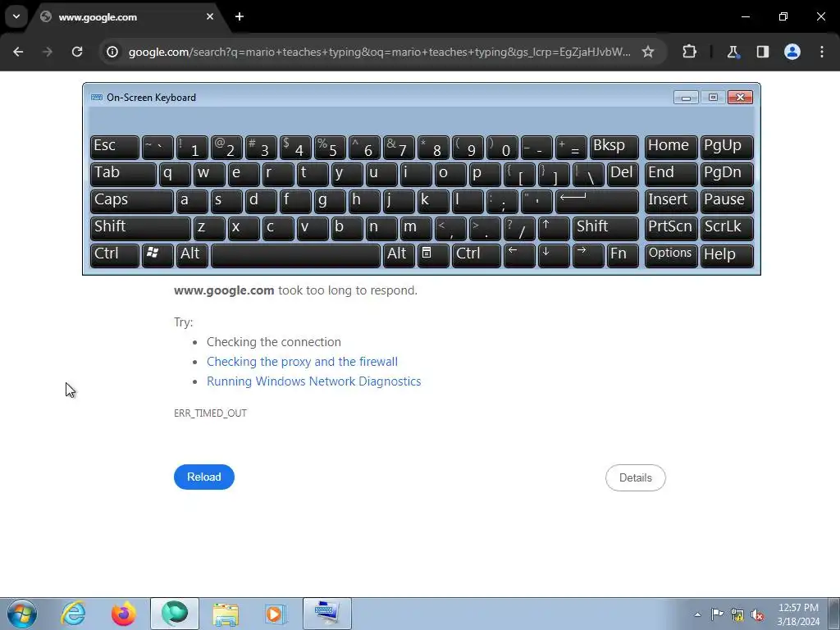Screen dimensions: 840x630
Task: Click the blue Reload button
Action: click(x=204, y=477)
